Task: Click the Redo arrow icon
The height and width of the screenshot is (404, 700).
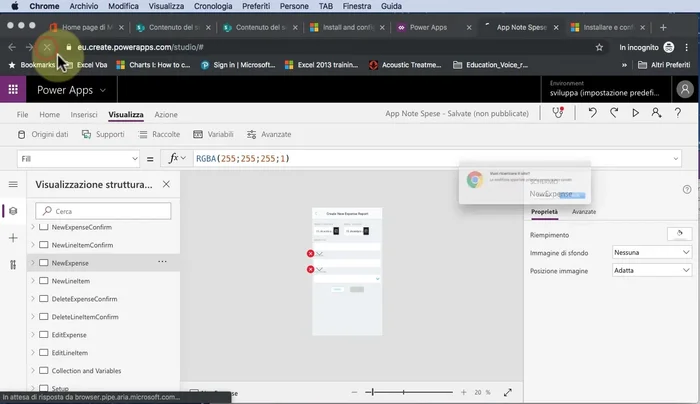Action: tap(613, 114)
